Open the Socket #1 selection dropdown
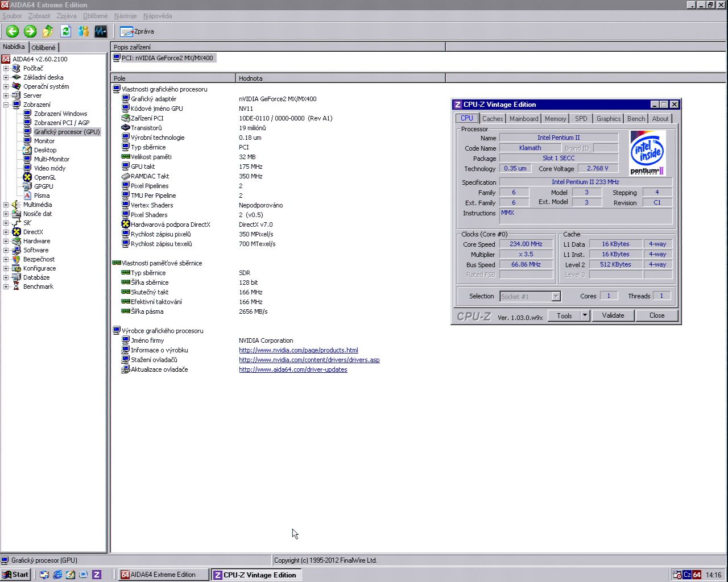 tap(556, 296)
